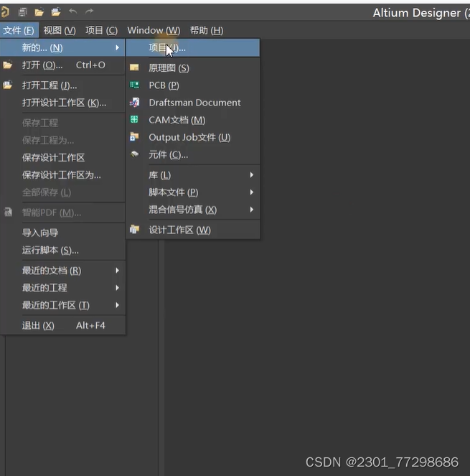This screenshot has width=470, height=476.
Task: Click the Output Job文件 icon
Action: [x=134, y=136]
